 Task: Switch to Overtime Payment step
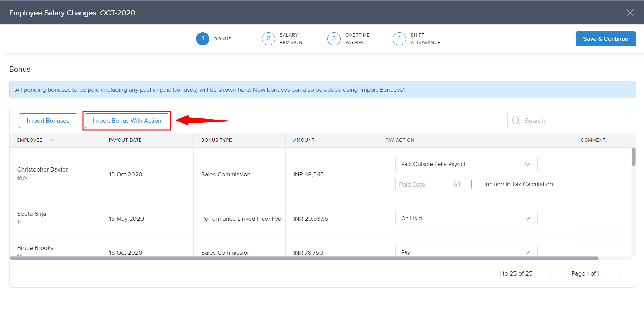pos(334,39)
